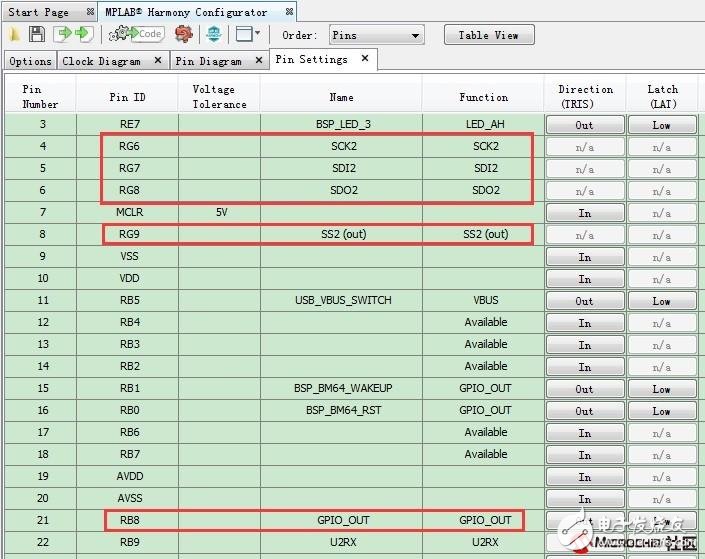Toggle RE7 latch Low button
Screen dimensions: 705x559
(661, 125)
